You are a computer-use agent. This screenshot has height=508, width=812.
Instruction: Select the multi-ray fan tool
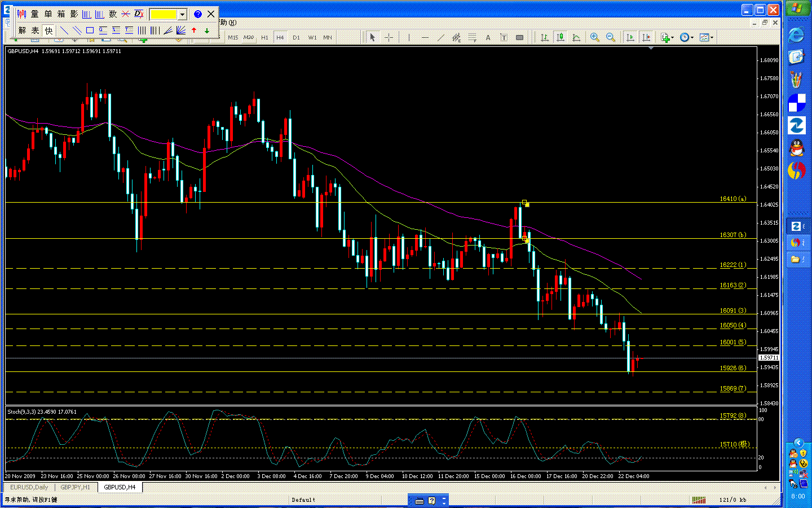pos(181,30)
